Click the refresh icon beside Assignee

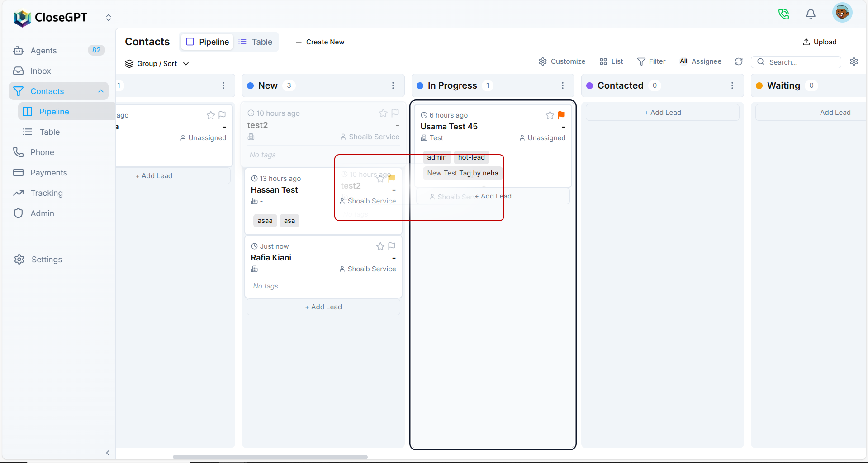739,61
